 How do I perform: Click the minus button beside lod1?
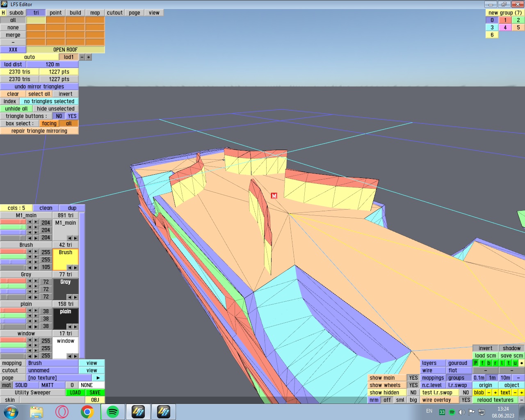[x=82, y=57]
